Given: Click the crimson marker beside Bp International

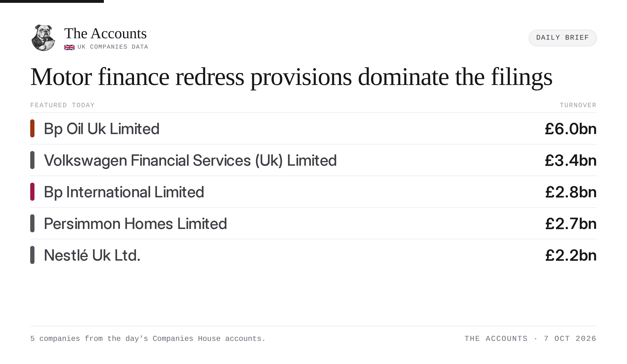Looking at the screenshot, I should click(x=32, y=192).
